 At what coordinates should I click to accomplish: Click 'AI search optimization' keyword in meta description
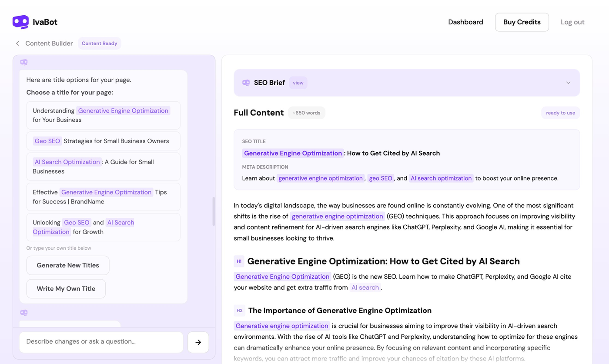(x=441, y=178)
